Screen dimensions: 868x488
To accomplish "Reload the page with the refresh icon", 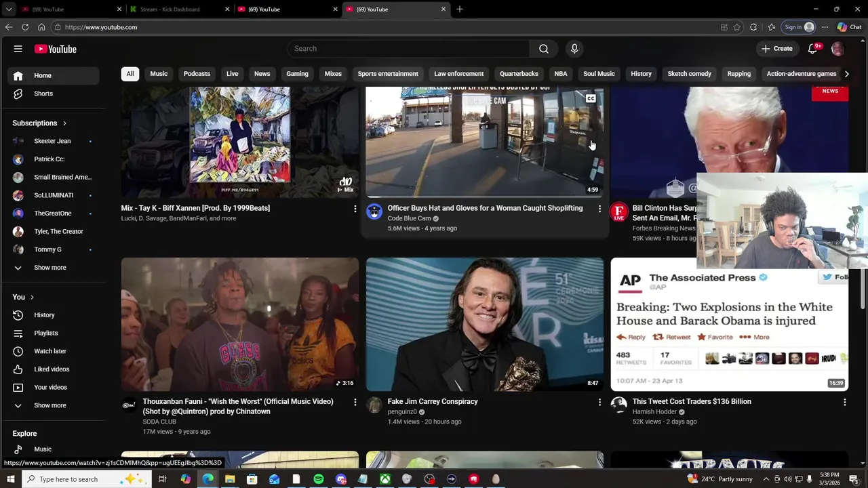I will (25, 27).
